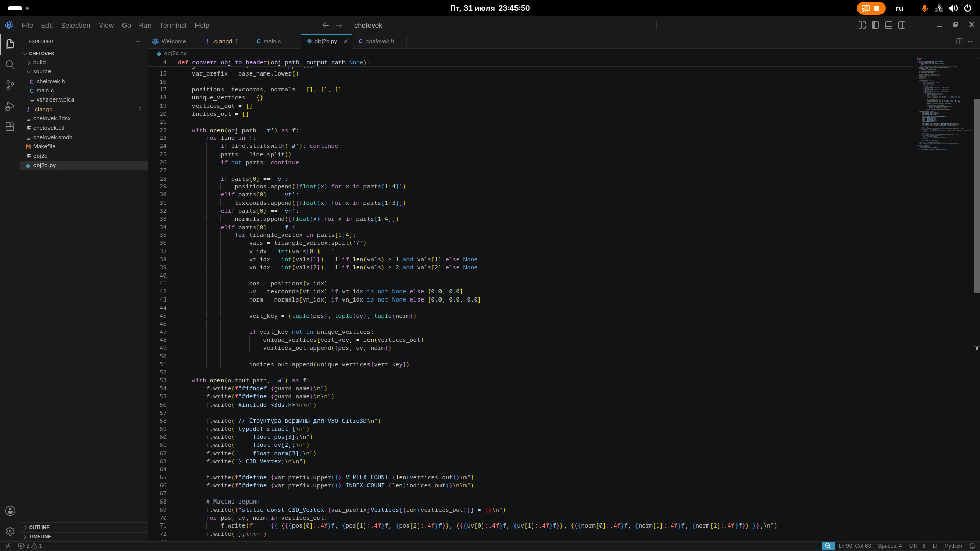
Task: Open the Manage gear menu
Action: coord(10,531)
